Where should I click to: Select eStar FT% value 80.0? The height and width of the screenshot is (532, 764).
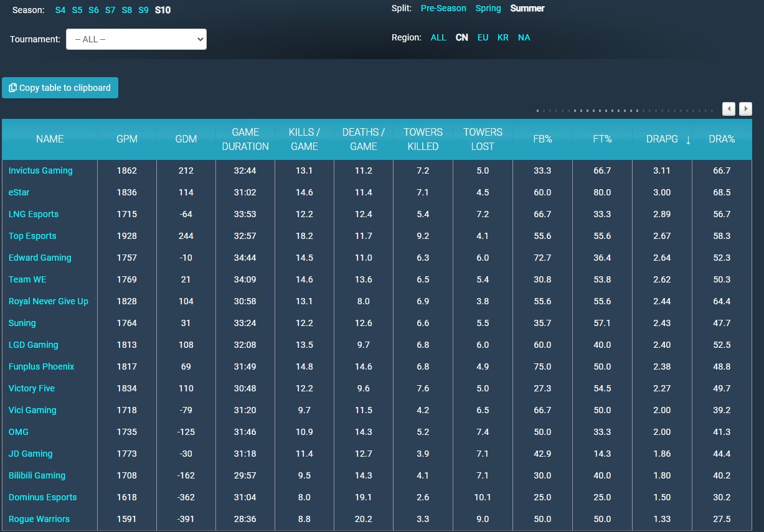pyautogui.click(x=602, y=192)
